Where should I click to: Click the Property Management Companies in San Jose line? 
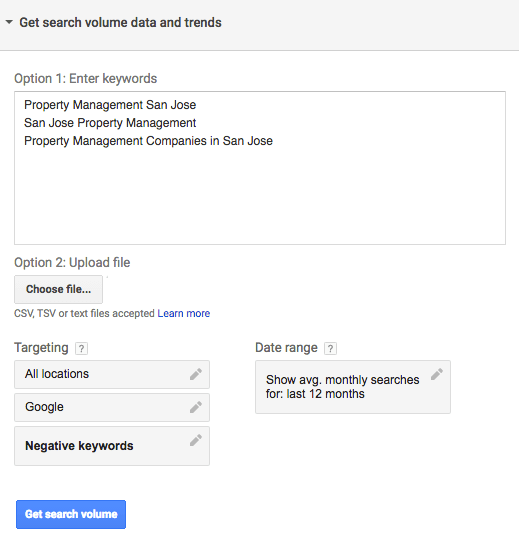coord(148,141)
